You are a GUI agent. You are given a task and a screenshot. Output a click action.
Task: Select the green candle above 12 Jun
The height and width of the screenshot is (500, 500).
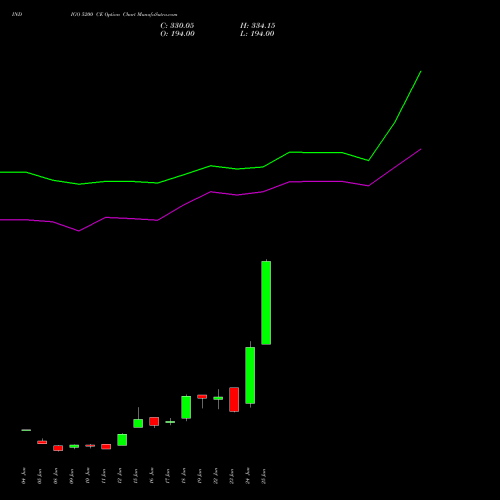[x=122, y=440]
